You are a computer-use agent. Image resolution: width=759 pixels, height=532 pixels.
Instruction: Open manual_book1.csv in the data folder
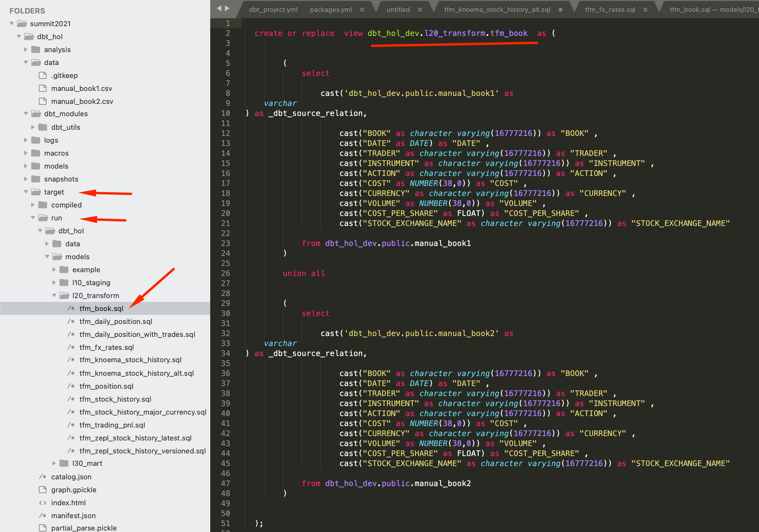point(81,89)
